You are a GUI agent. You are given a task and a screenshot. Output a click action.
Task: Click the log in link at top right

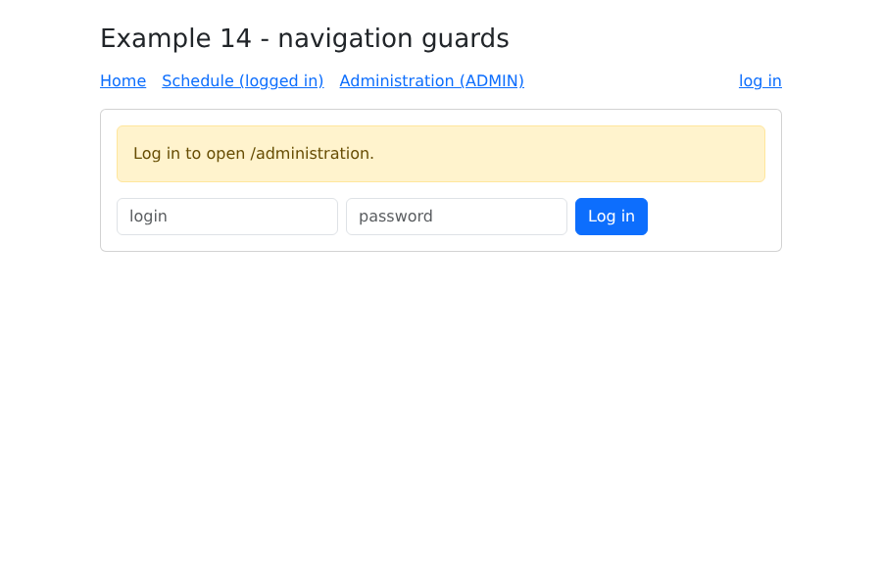coord(759,81)
